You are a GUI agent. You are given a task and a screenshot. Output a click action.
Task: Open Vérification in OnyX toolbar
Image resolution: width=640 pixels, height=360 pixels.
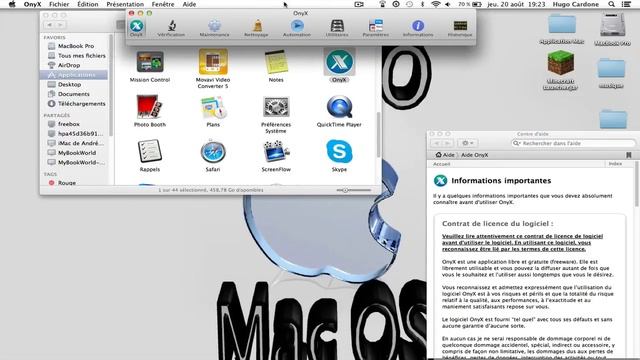pos(171,28)
